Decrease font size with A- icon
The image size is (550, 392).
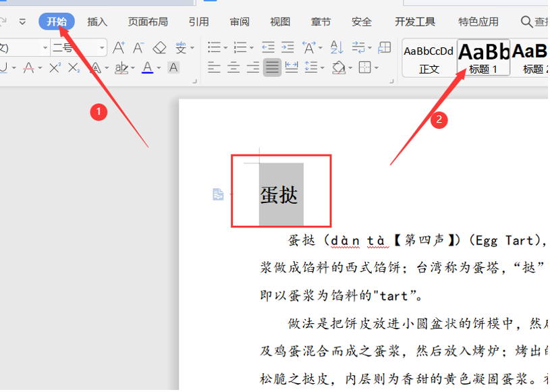click(x=138, y=47)
